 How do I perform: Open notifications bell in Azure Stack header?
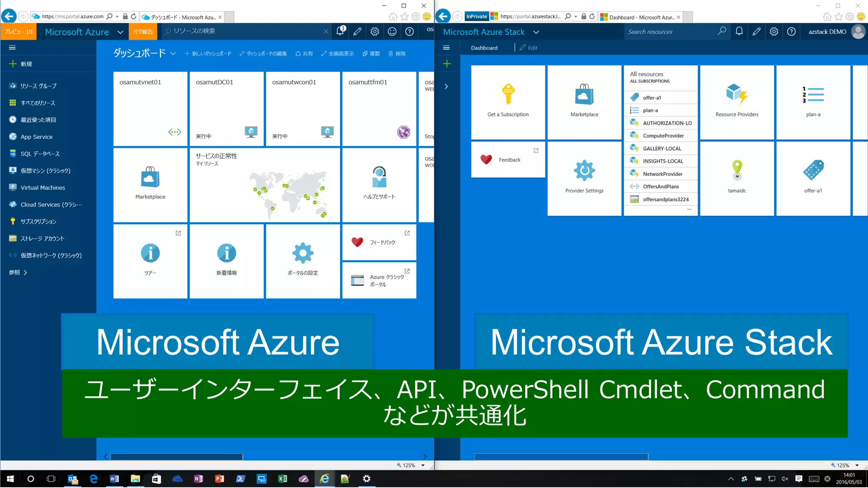(x=739, y=31)
